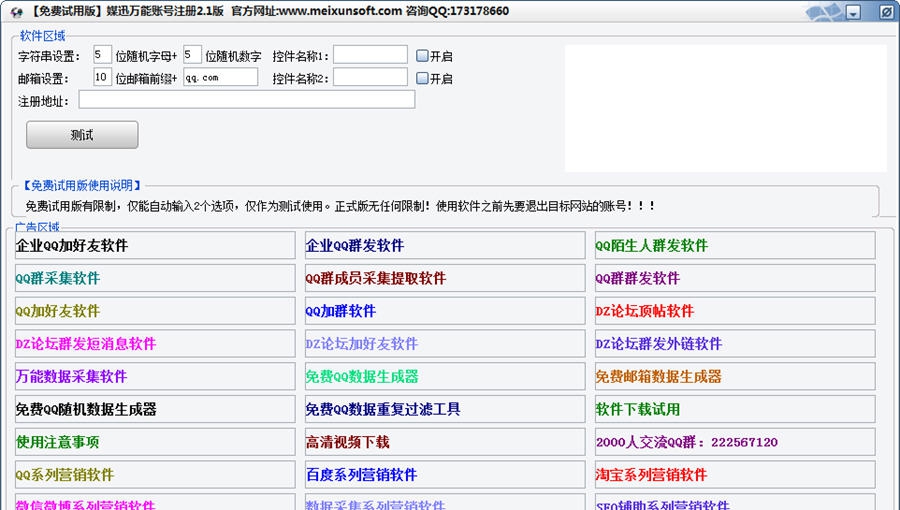Click the app icon in the title bar

16,11
